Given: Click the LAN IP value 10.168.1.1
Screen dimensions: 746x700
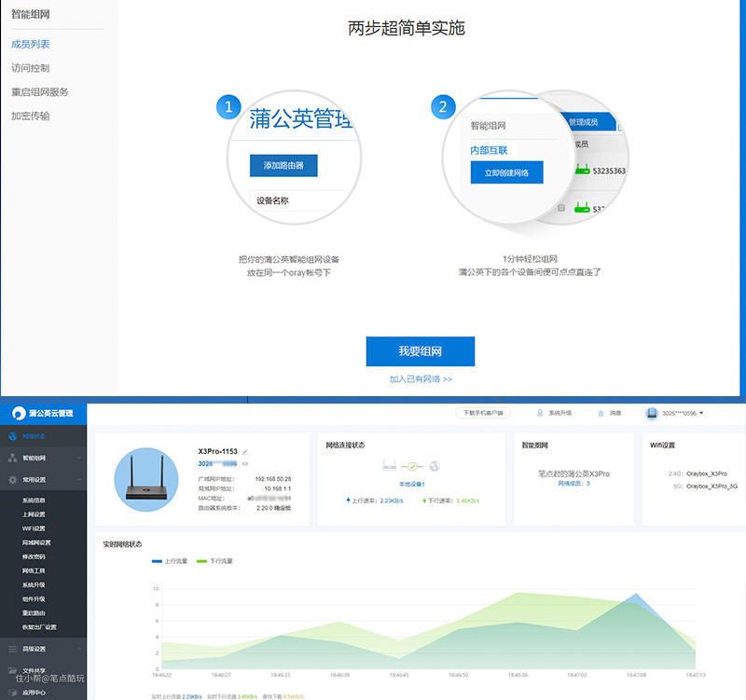Looking at the screenshot, I should (x=277, y=488).
